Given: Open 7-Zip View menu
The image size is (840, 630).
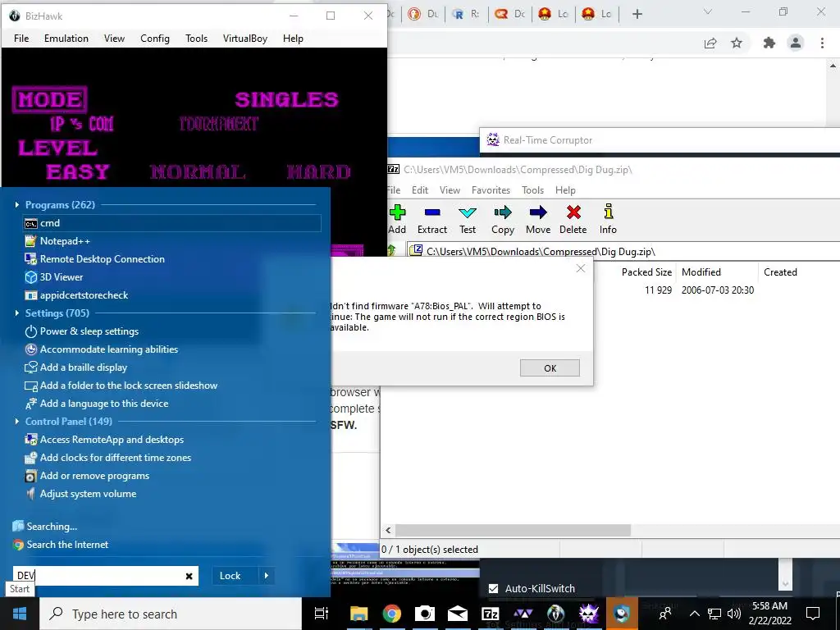Looking at the screenshot, I should pos(450,190).
